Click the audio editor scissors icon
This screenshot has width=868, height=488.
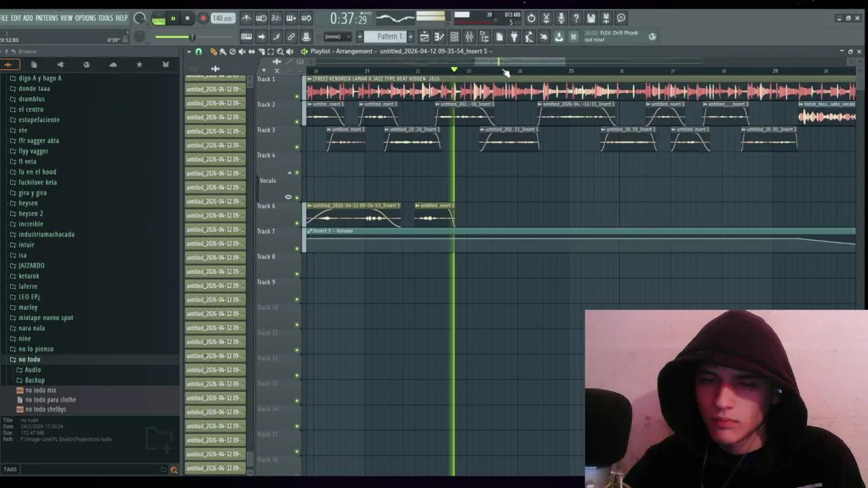[x=546, y=18]
